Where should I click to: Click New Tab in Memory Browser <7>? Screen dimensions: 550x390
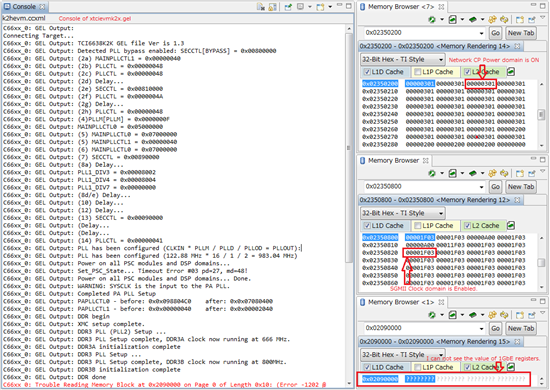tap(521, 33)
